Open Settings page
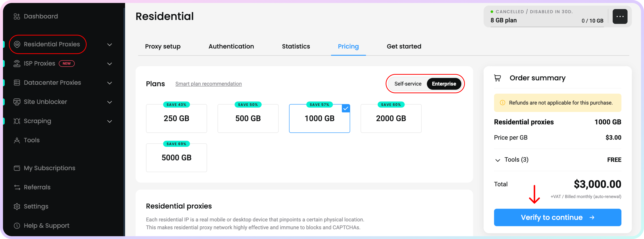The width and height of the screenshot is (644, 239). (x=36, y=206)
